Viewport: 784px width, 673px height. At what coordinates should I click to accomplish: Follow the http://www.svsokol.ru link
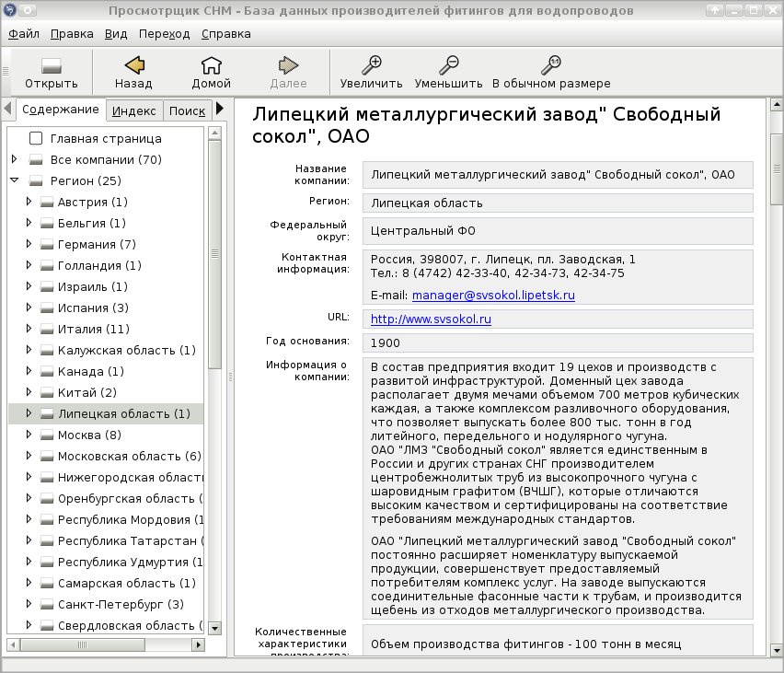click(x=431, y=319)
